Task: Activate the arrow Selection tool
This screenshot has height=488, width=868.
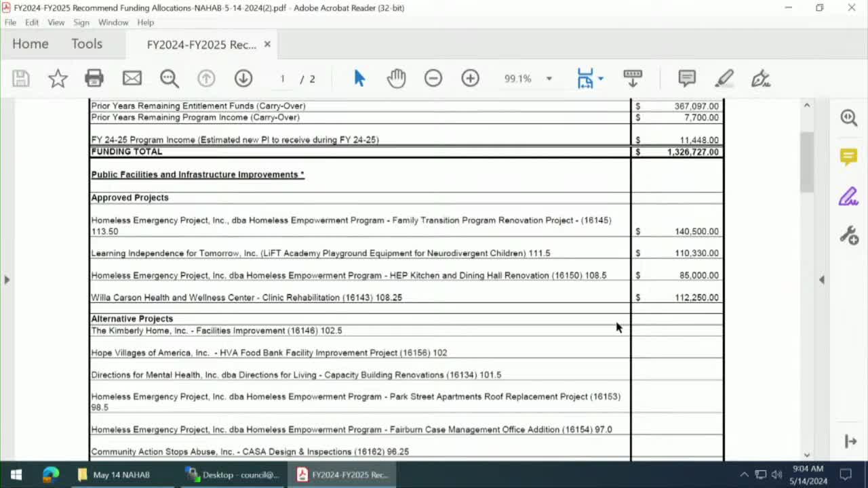Action: [359, 79]
